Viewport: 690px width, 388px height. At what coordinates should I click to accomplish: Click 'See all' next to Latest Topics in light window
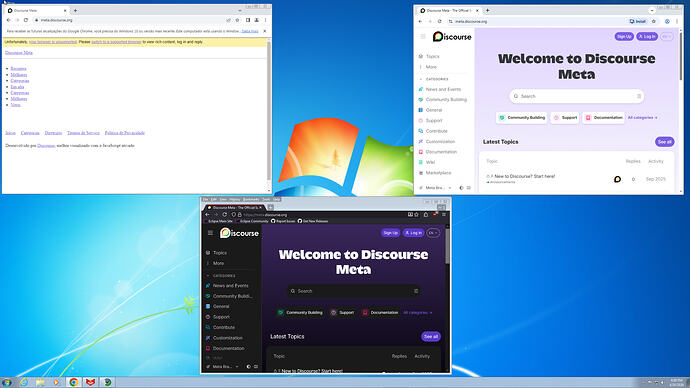point(664,142)
